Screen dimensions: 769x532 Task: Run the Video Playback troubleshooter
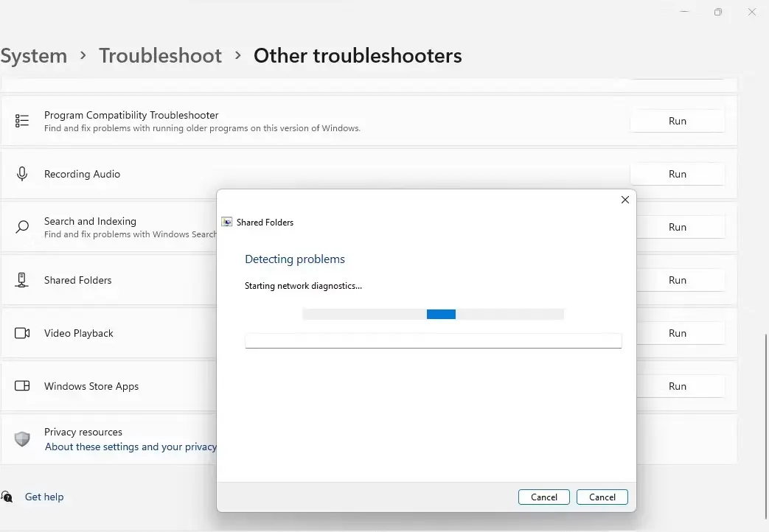tap(681, 333)
